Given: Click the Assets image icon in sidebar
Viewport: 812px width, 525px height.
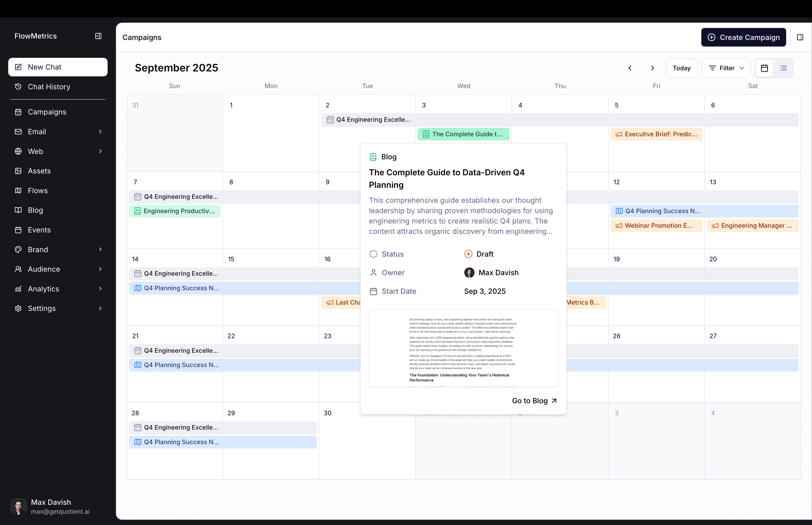Looking at the screenshot, I should click(18, 170).
